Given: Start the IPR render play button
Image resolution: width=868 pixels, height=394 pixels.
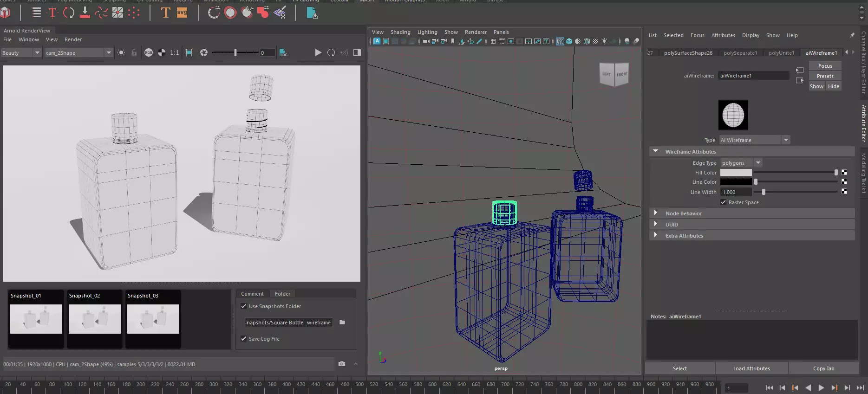Looking at the screenshot, I should (x=318, y=52).
